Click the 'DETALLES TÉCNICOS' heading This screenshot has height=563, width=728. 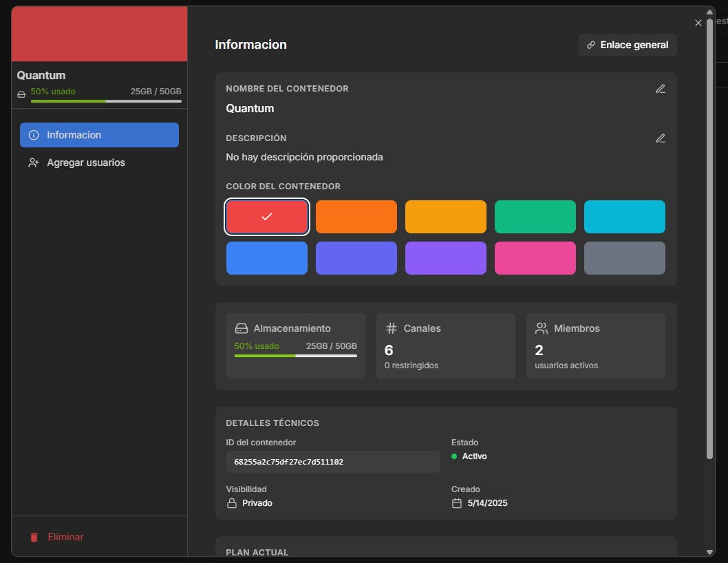(x=272, y=423)
